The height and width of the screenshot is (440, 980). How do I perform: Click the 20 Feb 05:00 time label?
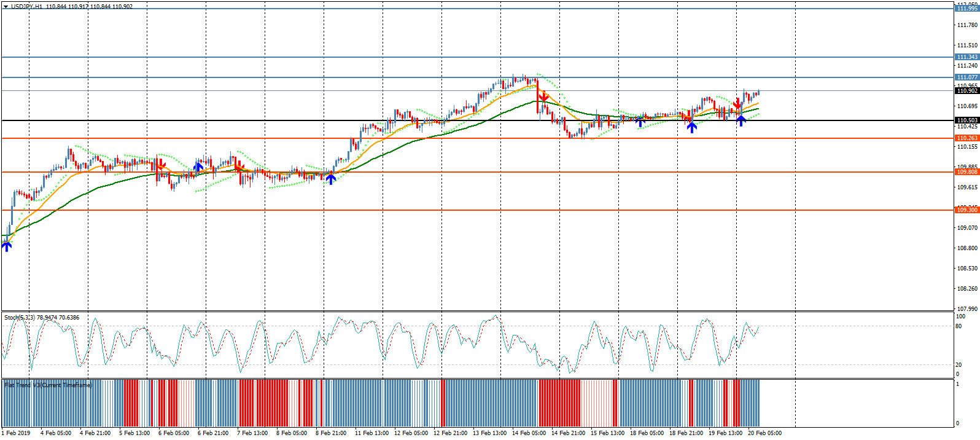[x=764, y=433]
